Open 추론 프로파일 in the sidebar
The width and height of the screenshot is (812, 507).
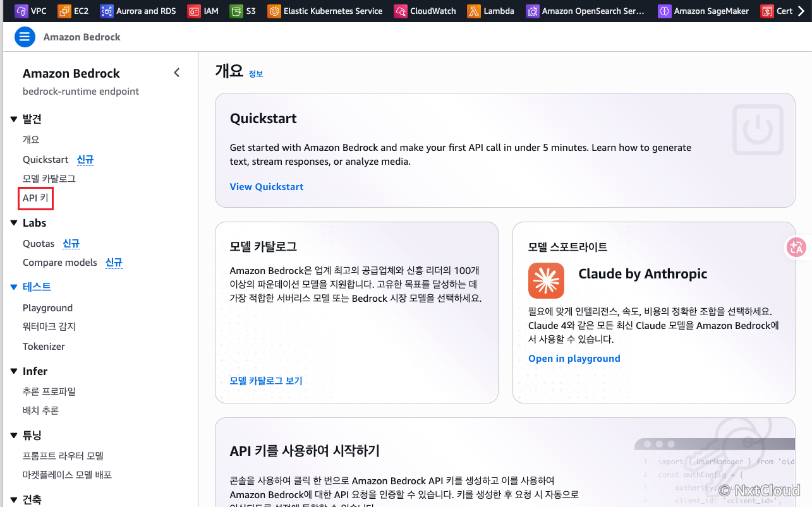tap(49, 391)
